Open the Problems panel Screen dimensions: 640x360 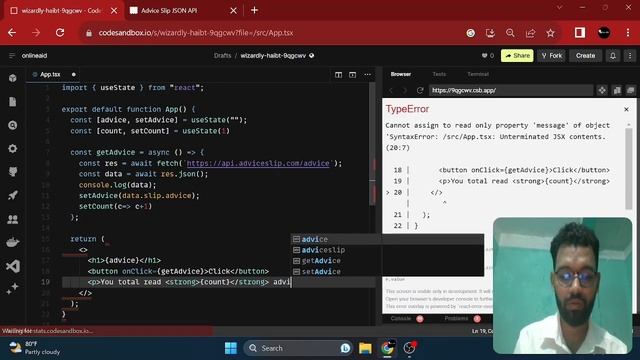(x=456, y=318)
